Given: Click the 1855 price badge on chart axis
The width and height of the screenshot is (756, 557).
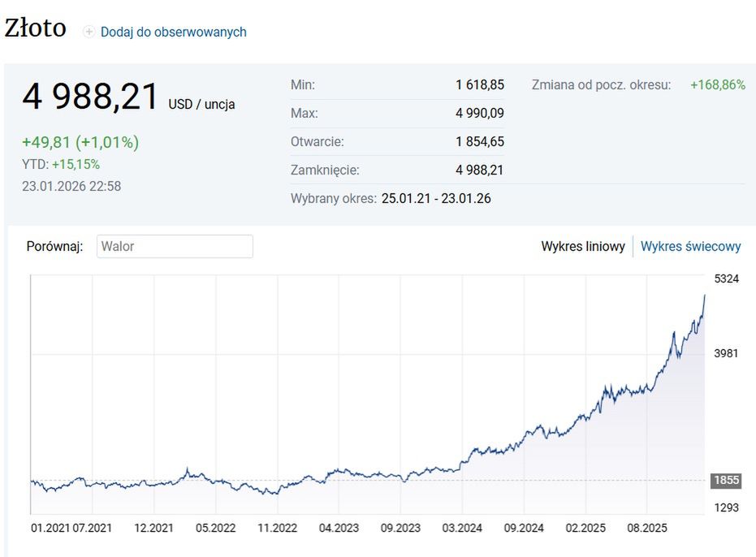Looking at the screenshot, I should pyautogui.click(x=726, y=481).
